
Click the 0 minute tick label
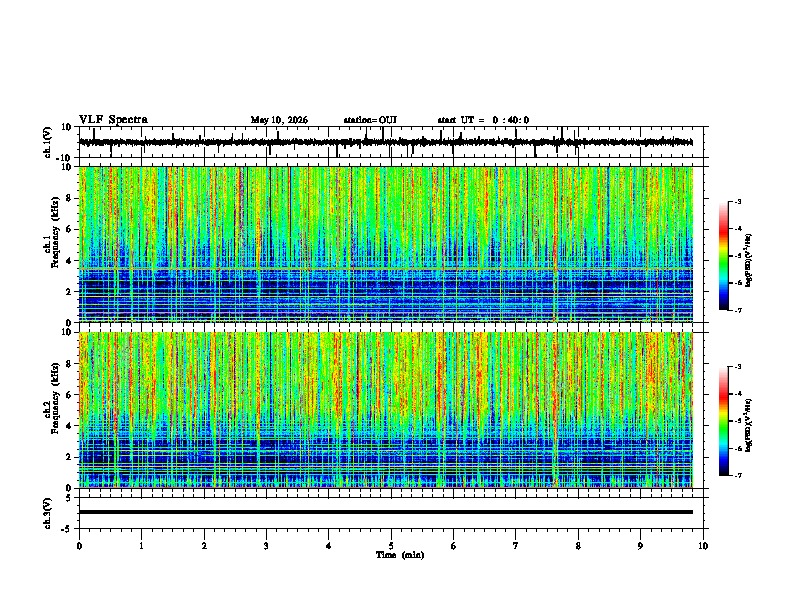[79, 546]
